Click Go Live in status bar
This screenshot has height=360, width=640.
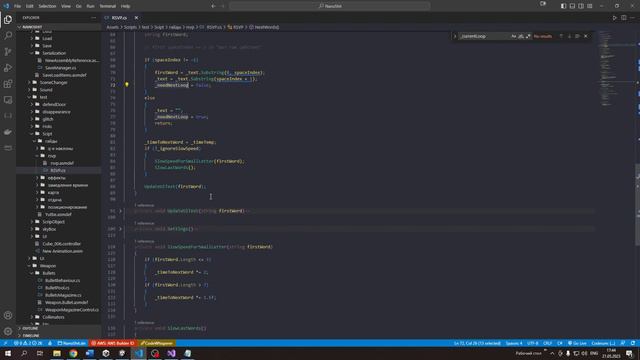(x=577, y=343)
